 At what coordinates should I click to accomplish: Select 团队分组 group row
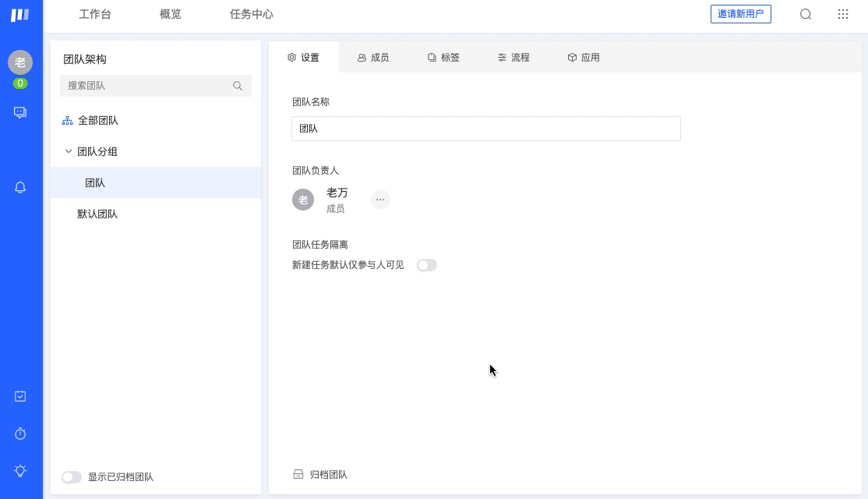(x=156, y=152)
